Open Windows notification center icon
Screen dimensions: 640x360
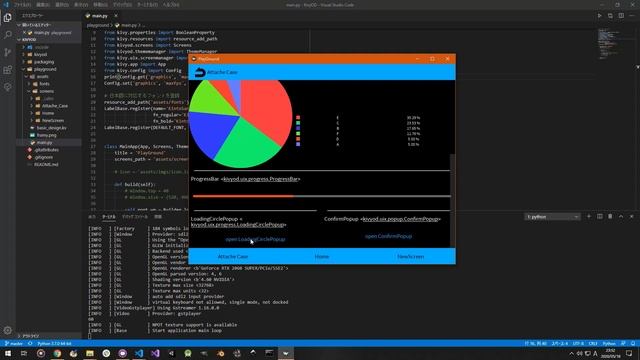coord(629,353)
